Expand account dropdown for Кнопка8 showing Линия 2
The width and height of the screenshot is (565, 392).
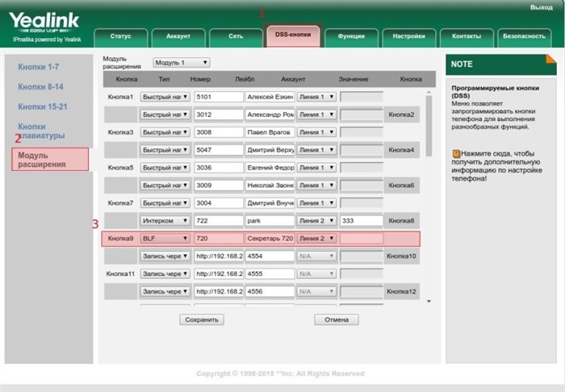[x=316, y=221]
